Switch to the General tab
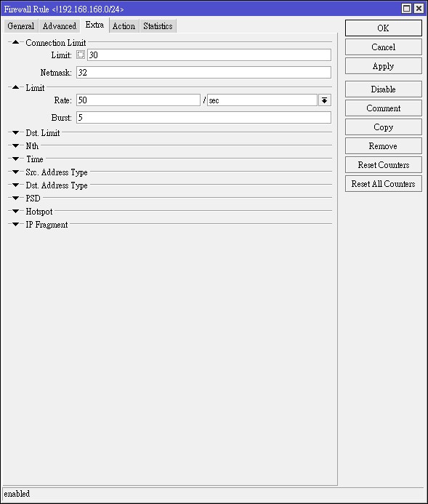428x504 pixels. point(21,26)
